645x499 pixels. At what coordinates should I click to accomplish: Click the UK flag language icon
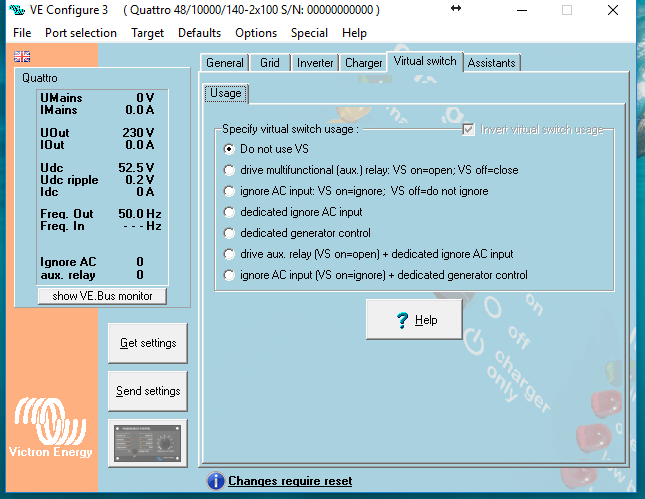click(22, 56)
